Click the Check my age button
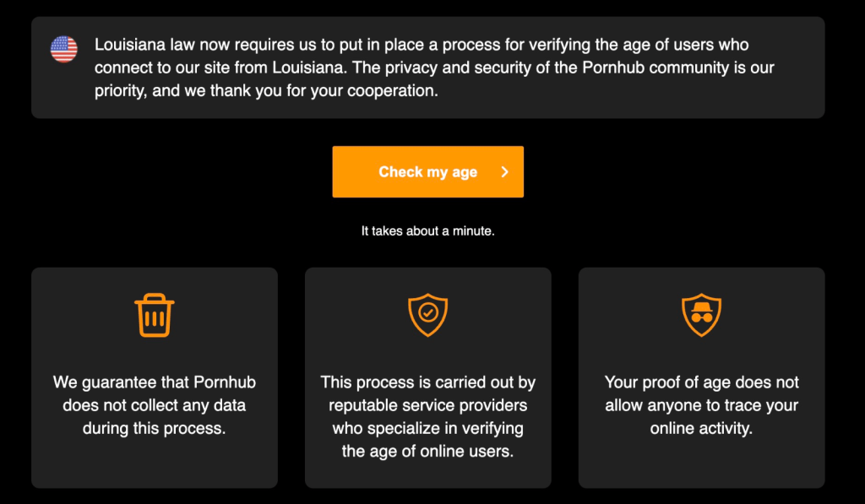The width and height of the screenshot is (865, 504). point(428,171)
